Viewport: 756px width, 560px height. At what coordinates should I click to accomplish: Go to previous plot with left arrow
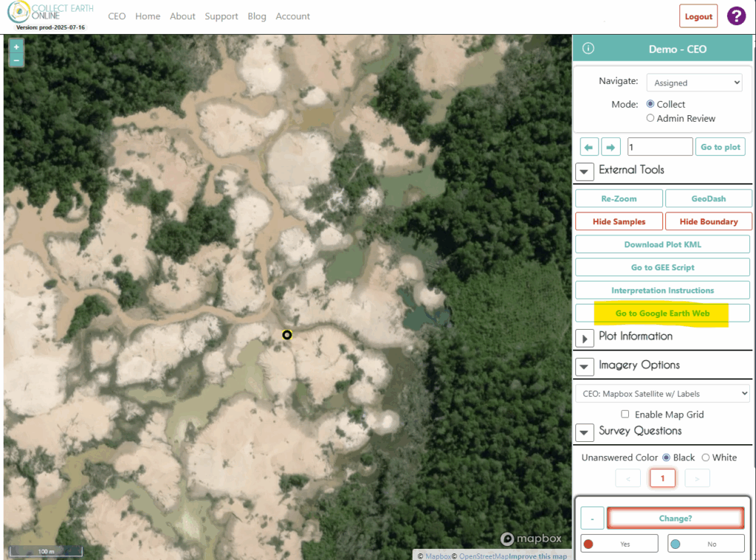click(x=589, y=147)
